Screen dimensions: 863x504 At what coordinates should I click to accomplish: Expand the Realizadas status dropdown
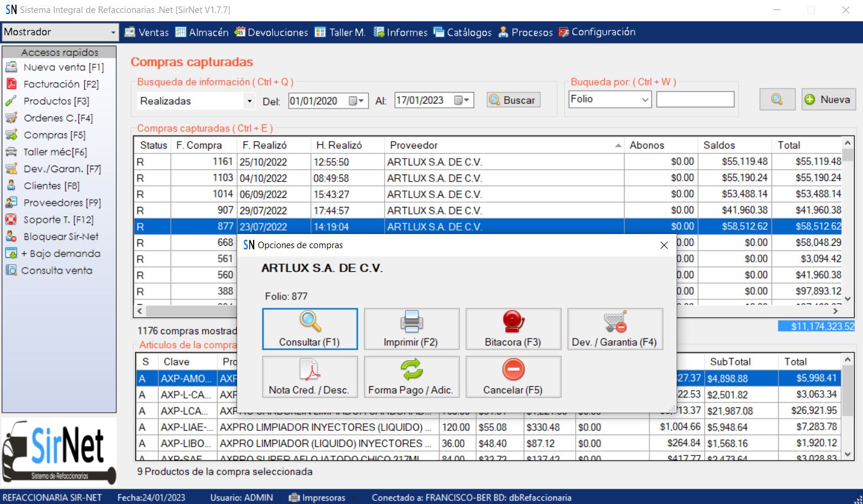[250, 101]
